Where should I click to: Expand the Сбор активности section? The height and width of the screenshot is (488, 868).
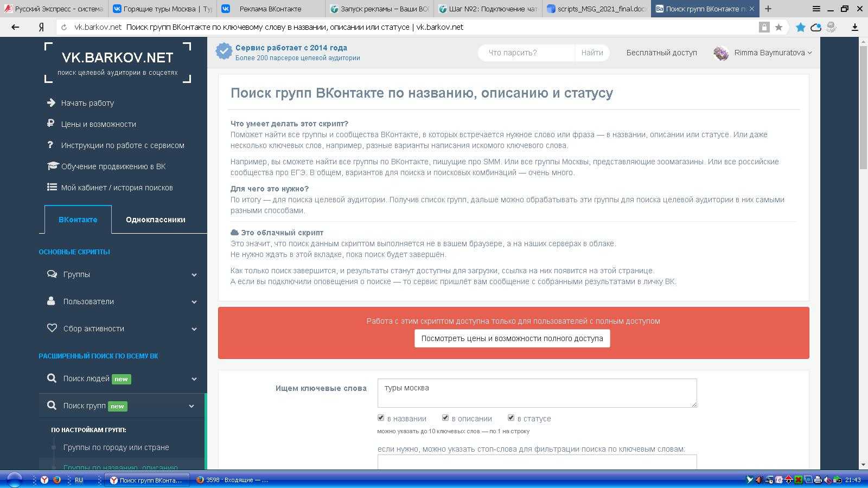point(122,329)
